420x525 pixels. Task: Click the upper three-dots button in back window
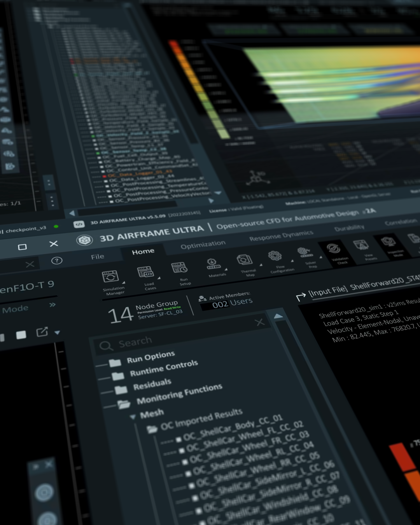[x=49, y=182]
